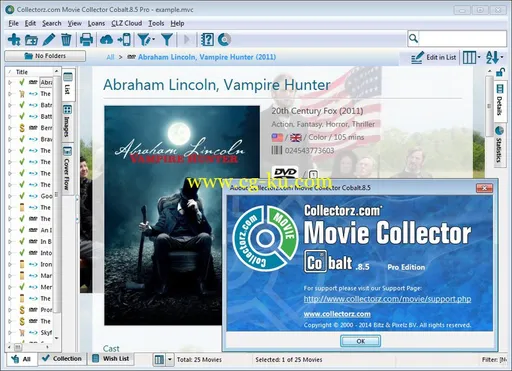Click the magnifier search icon
The height and width of the screenshot is (371, 512).
point(413,38)
